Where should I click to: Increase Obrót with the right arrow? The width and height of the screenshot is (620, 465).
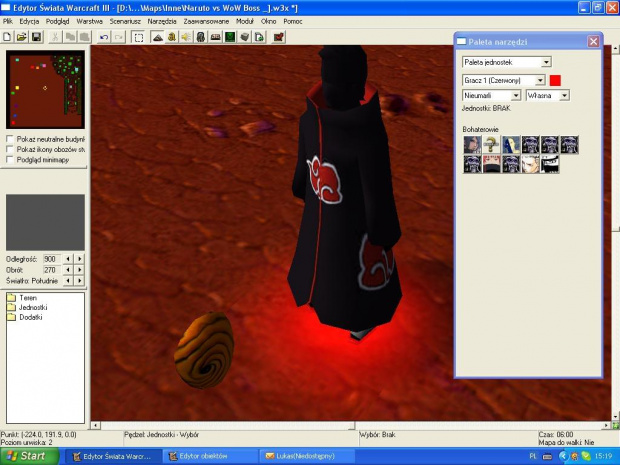[79, 270]
